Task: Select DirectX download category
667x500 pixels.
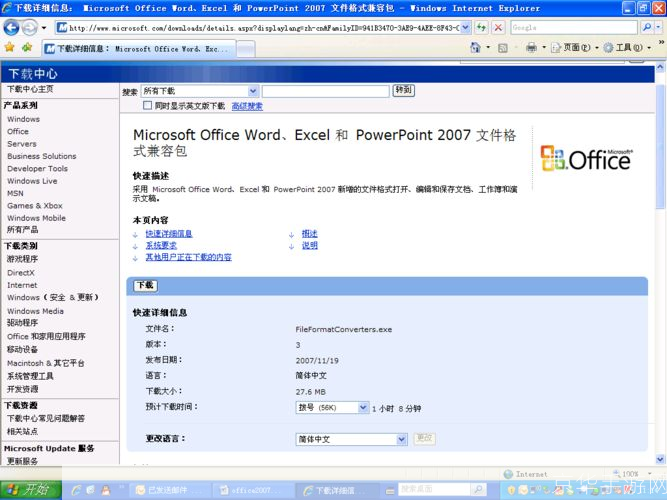Action: pos(21,273)
